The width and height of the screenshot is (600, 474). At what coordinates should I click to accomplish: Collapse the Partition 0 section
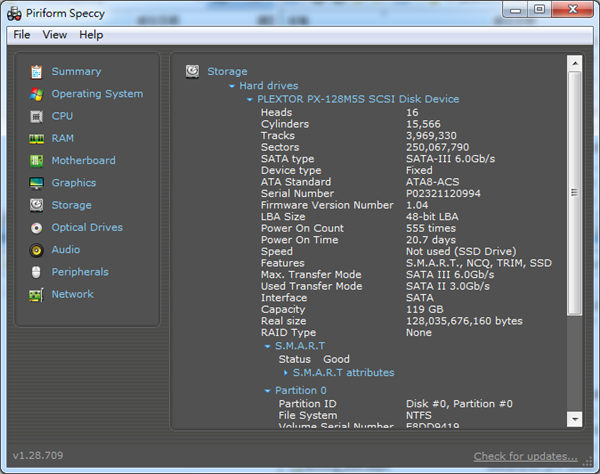267,391
